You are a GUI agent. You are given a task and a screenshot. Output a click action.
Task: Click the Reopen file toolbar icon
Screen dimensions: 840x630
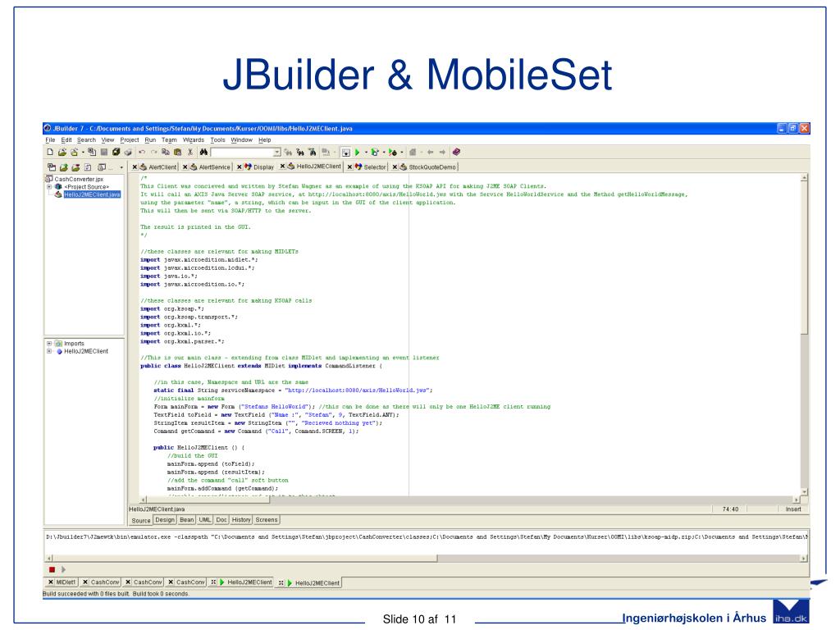(x=75, y=152)
